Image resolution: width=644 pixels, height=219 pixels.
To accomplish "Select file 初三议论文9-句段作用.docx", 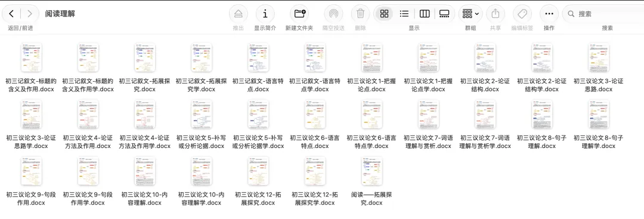I will click(x=31, y=181).
